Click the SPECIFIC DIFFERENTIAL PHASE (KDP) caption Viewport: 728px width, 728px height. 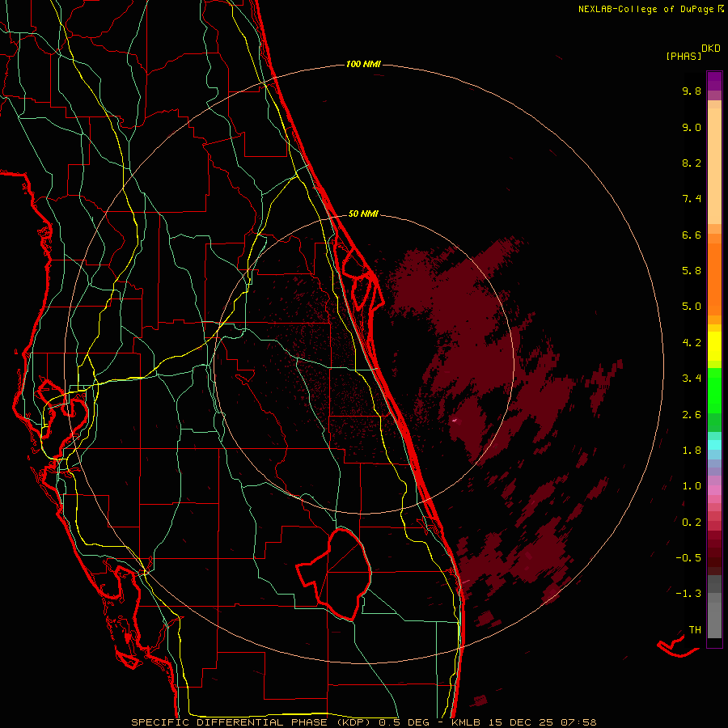[253, 722]
